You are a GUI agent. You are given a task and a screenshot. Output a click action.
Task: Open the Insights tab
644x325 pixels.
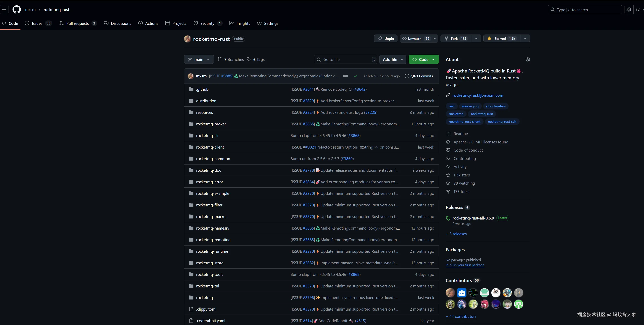[240, 23]
